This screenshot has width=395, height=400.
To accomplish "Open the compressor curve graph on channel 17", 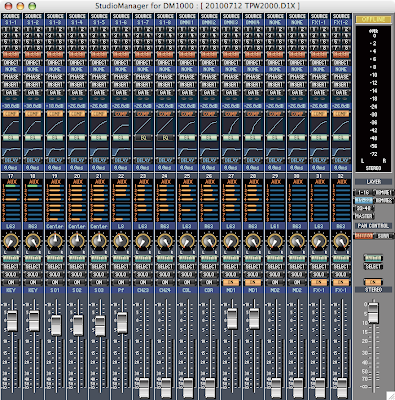I will [11, 126].
